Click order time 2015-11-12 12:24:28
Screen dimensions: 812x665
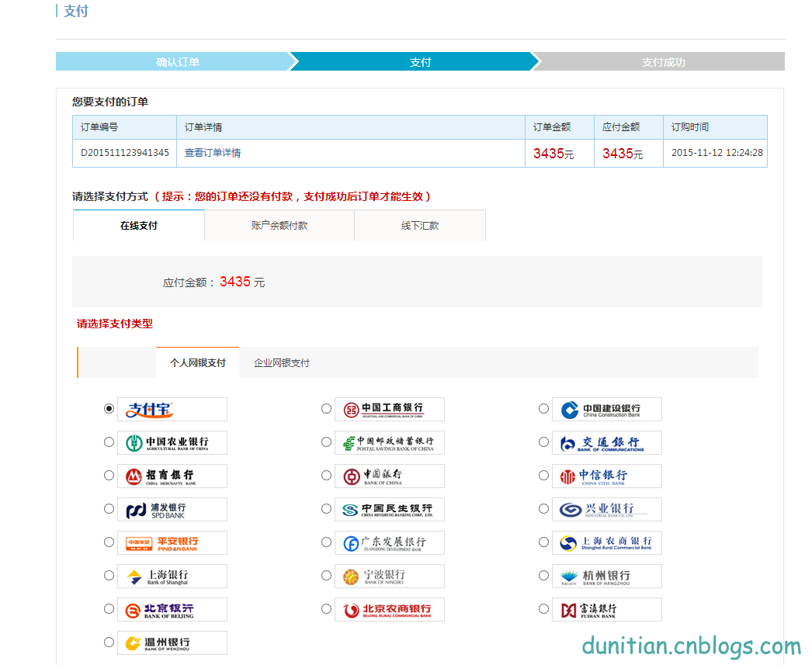pyautogui.click(x=717, y=153)
